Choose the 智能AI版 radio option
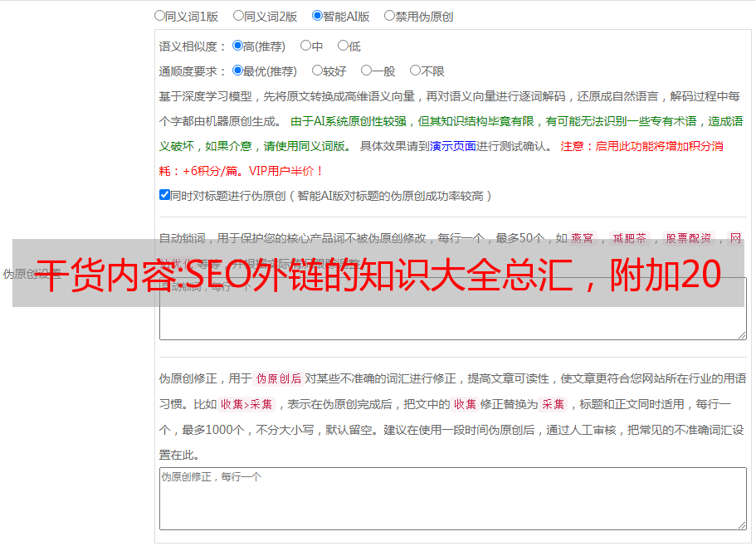The height and width of the screenshot is (546, 756). click(317, 16)
